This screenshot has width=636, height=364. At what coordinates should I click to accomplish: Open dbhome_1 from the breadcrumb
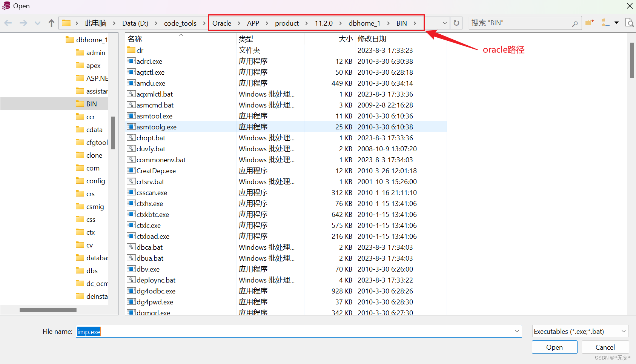(x=364, y=23)
